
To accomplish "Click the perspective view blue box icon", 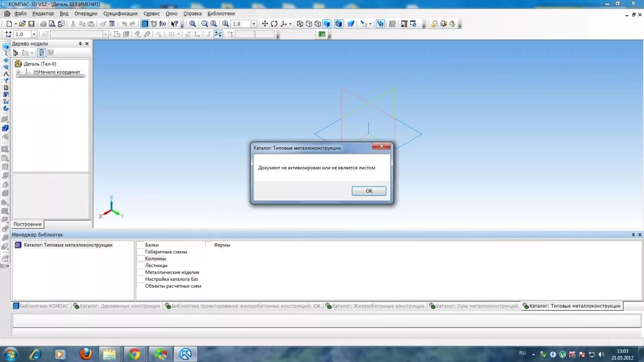I will (351, 24).
